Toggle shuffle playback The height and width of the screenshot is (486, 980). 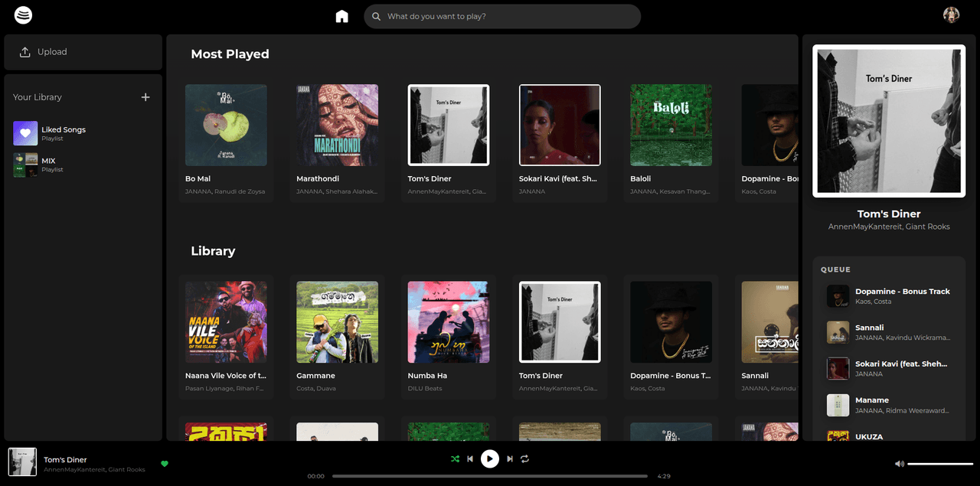pyautogui.click(x=455, y=459)
